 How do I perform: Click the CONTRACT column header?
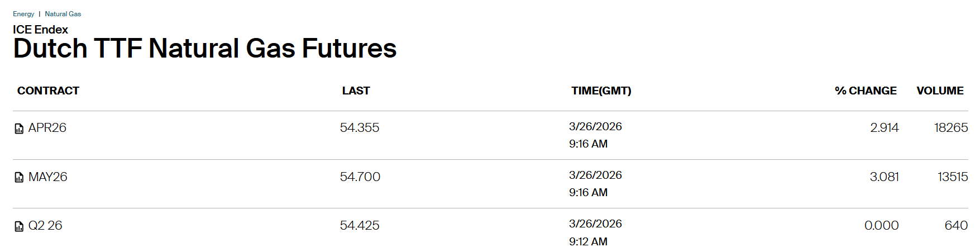click(48, 91)
